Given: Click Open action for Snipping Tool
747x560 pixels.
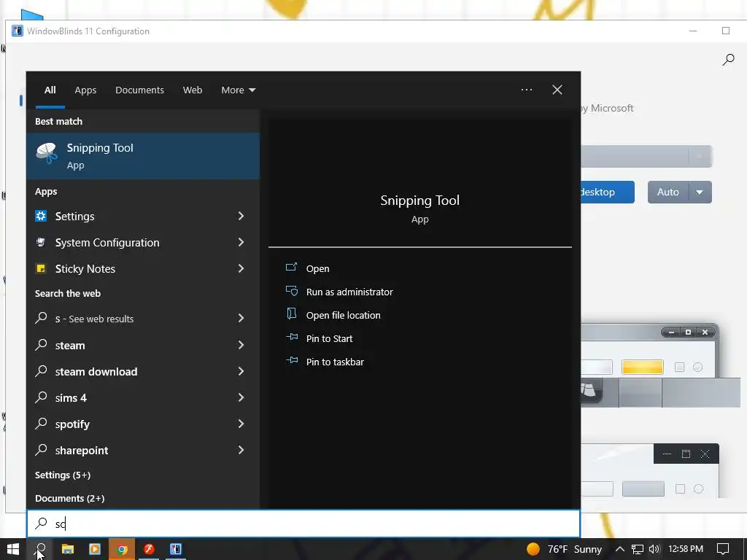Looking at the screenshot, I should (318, 268).
